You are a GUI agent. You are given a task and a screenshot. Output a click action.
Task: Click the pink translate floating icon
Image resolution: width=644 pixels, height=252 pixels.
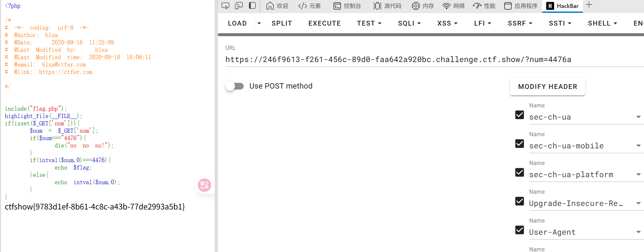tap(204, 185)
